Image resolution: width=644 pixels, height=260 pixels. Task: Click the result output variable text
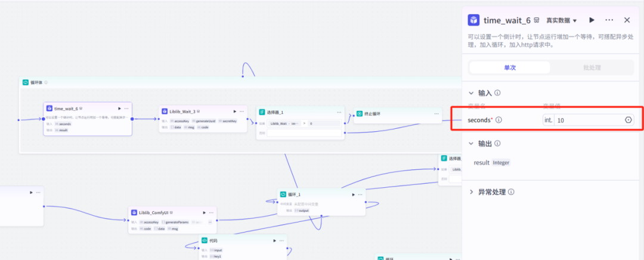click(481, 163)
